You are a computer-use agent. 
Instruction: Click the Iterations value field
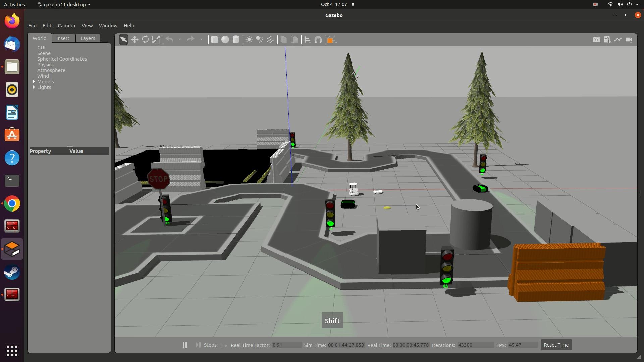(x=475, y=345)
